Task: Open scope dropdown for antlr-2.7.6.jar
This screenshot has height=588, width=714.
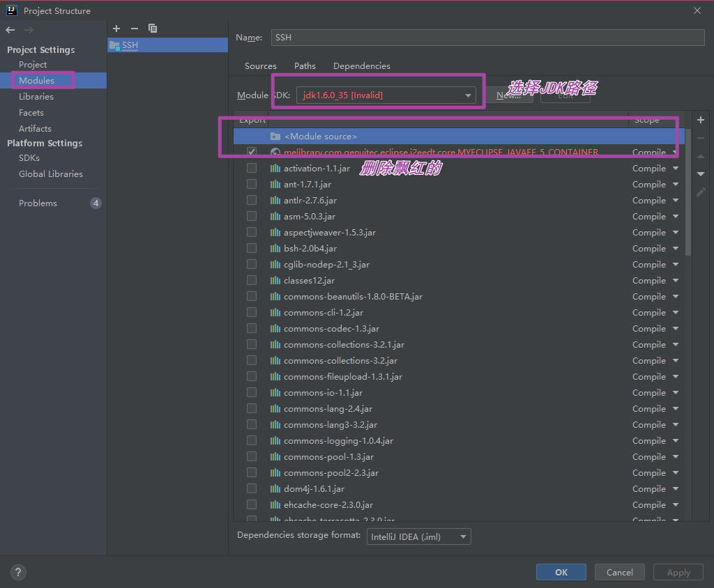Action: point(676,200)
